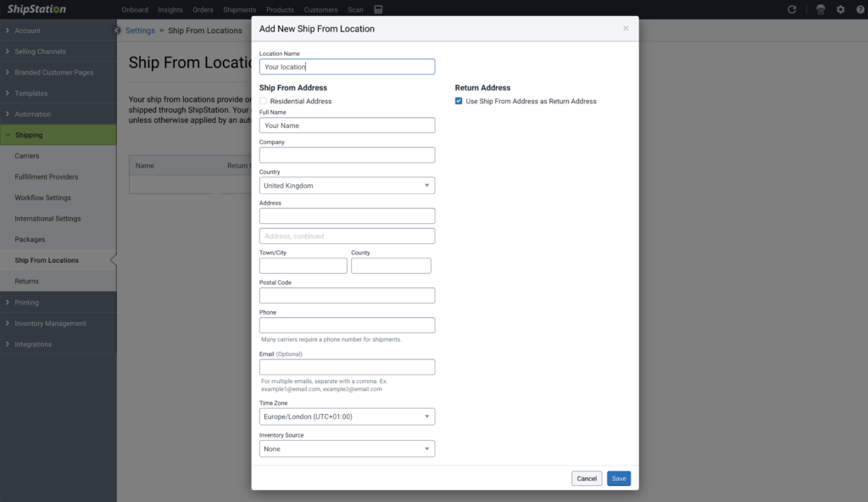Open the Orders menu in top navigation
Image resolution: width=868 pixels, height=502 pixels.
point(203,10)
